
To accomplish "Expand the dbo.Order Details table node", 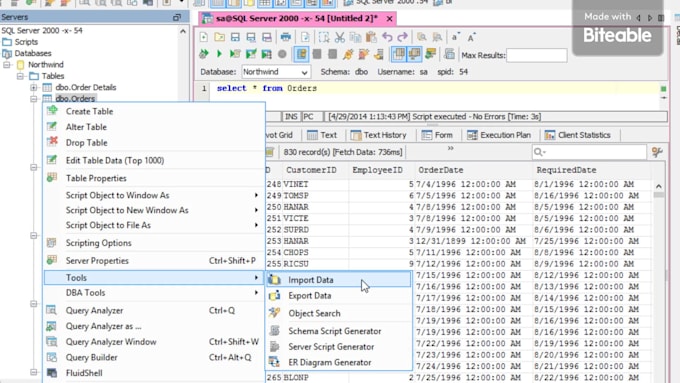I will coord(34,87).
